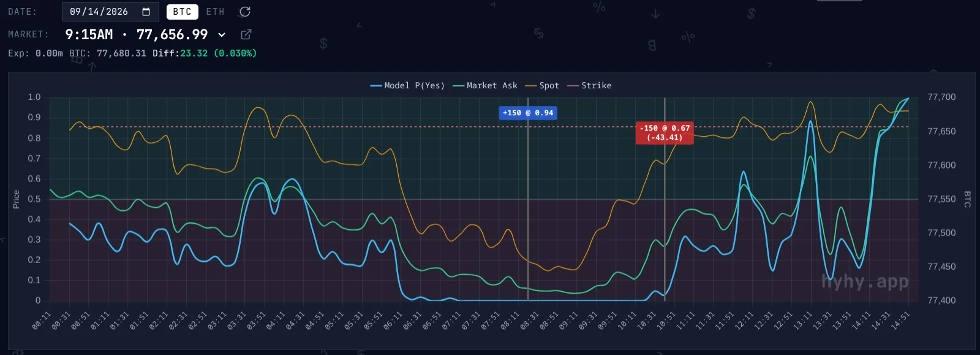
Task: Switch to the ETH asset toggle
Action: [215, 12]
